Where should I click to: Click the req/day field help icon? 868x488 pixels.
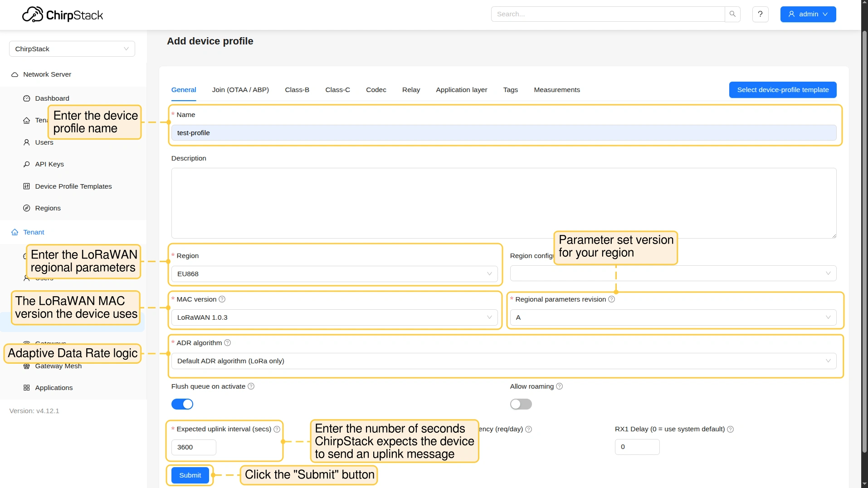coord(528,429)
